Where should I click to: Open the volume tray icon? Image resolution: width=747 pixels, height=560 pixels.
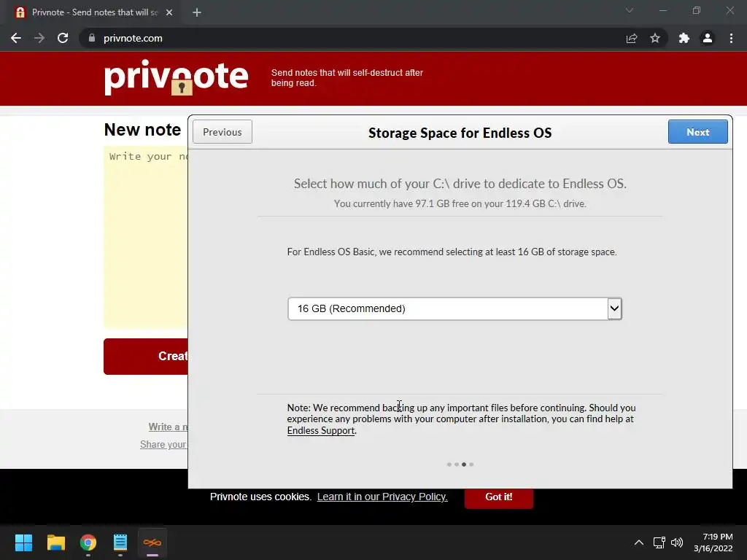click(677, 542)
